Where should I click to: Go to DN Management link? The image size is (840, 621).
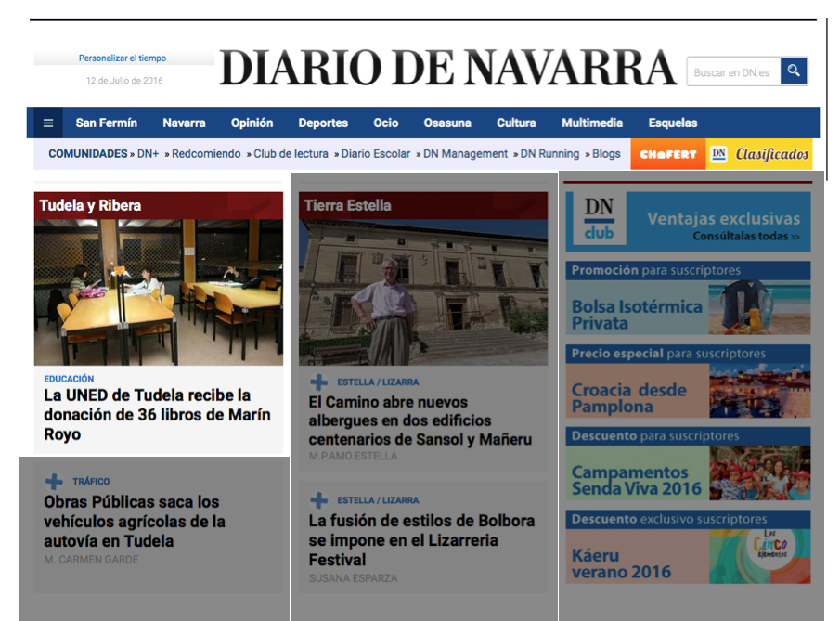click(465, 154)
